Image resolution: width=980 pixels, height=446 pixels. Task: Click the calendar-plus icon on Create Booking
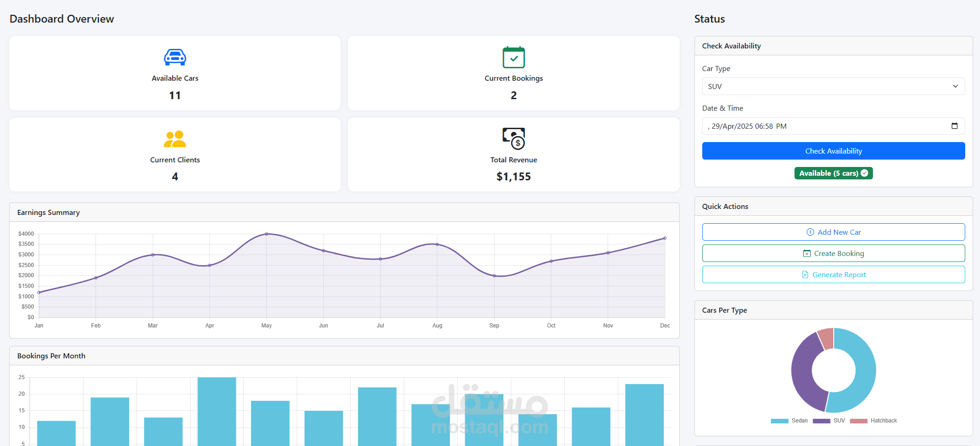[807, 253]
